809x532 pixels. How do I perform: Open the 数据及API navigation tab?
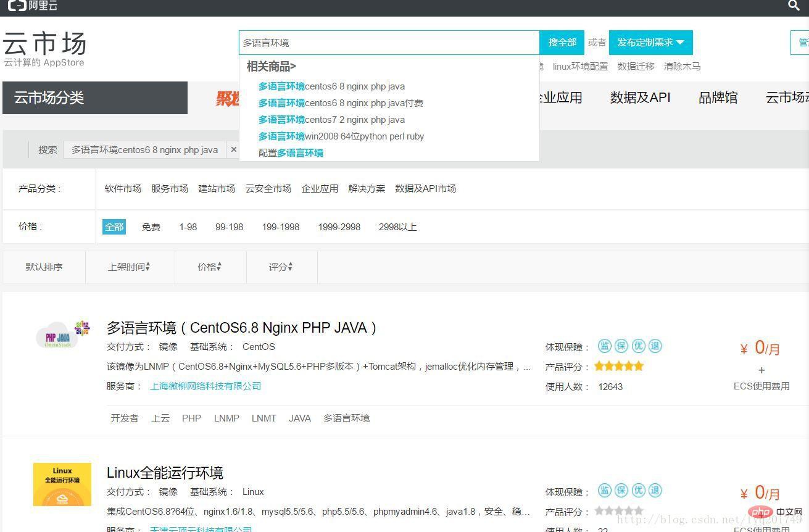point(640,98)
